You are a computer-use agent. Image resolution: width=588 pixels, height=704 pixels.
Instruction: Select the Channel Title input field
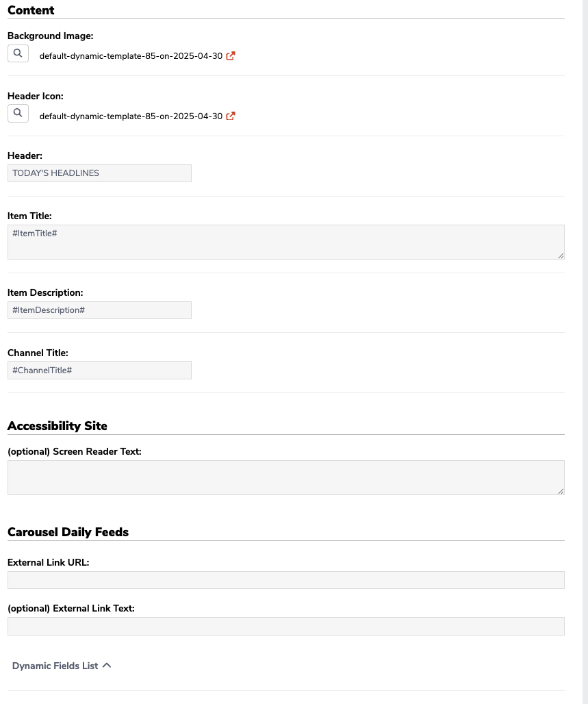[x=100, y=370]
